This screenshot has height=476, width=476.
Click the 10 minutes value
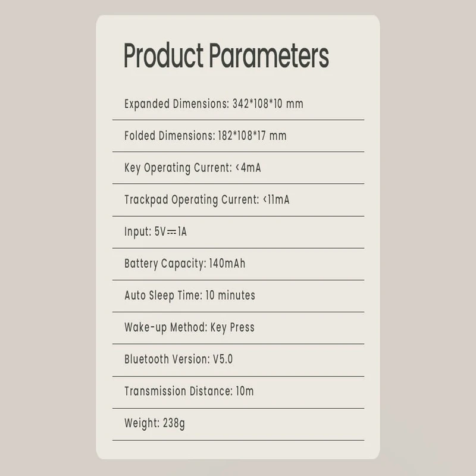(230, 295)
